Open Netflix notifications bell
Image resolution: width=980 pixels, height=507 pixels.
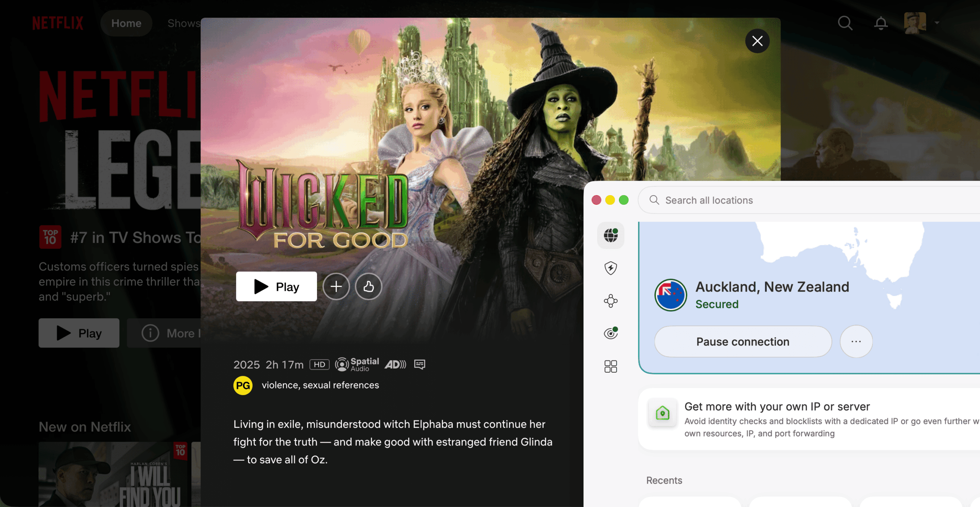point(880,23)
